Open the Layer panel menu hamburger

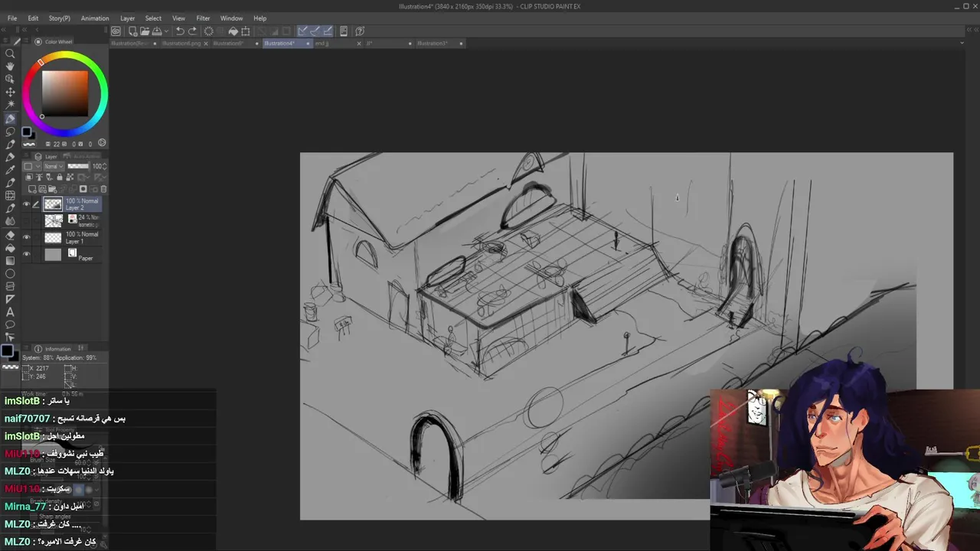tap(27, 155)
